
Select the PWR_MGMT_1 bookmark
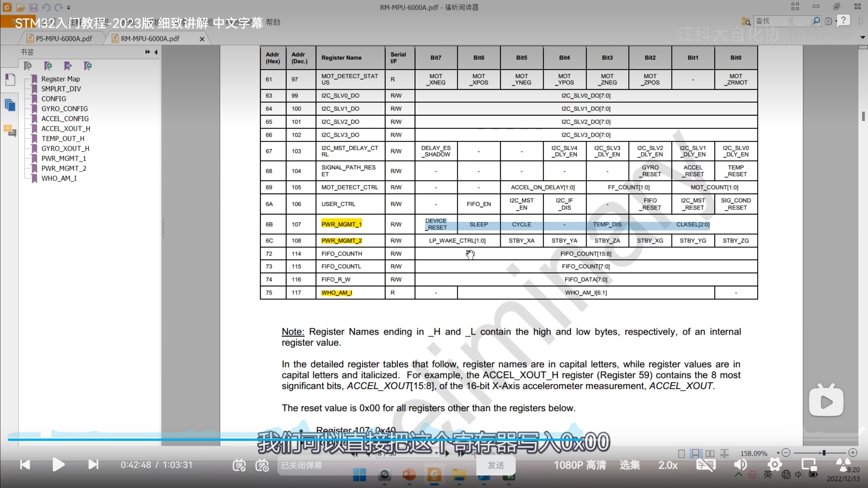pos(64,158)
